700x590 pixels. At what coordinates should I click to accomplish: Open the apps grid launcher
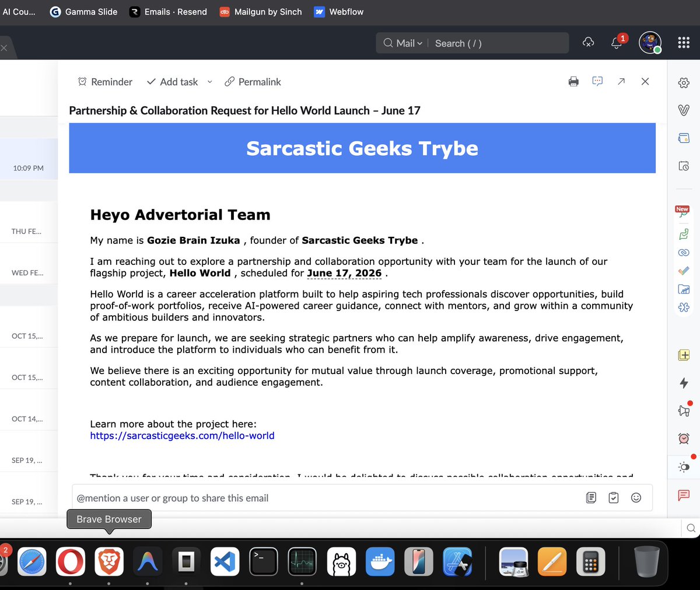coord(684,43)
